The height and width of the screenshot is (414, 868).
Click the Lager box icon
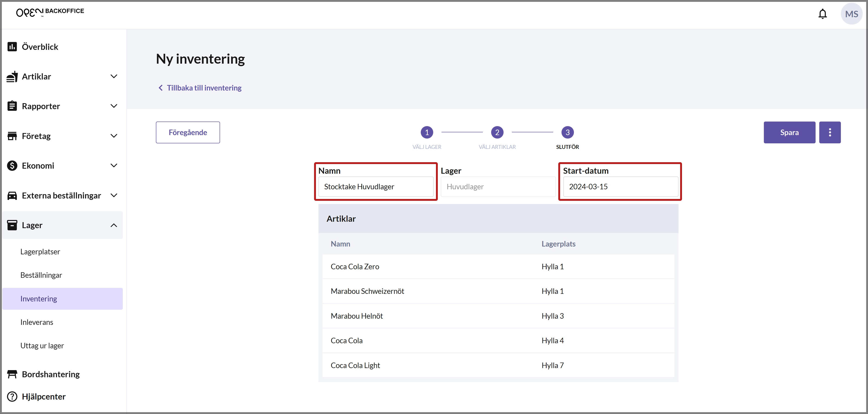(12, 225)
